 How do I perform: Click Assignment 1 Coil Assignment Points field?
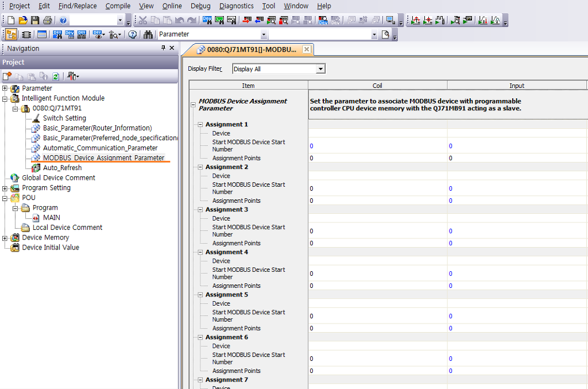377,158
